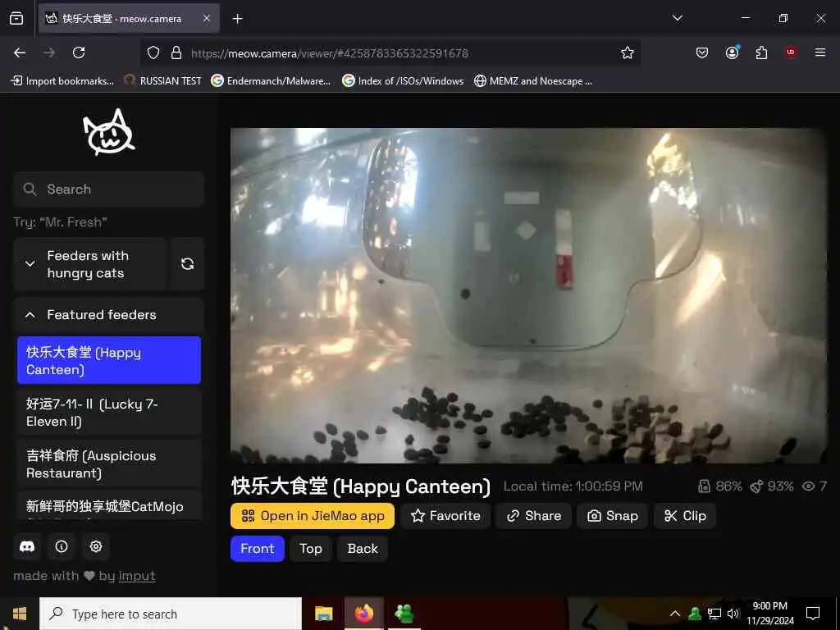Select the Happy Canteen feeder
This screenshot has width=840, height=630.
click(109, 361)
